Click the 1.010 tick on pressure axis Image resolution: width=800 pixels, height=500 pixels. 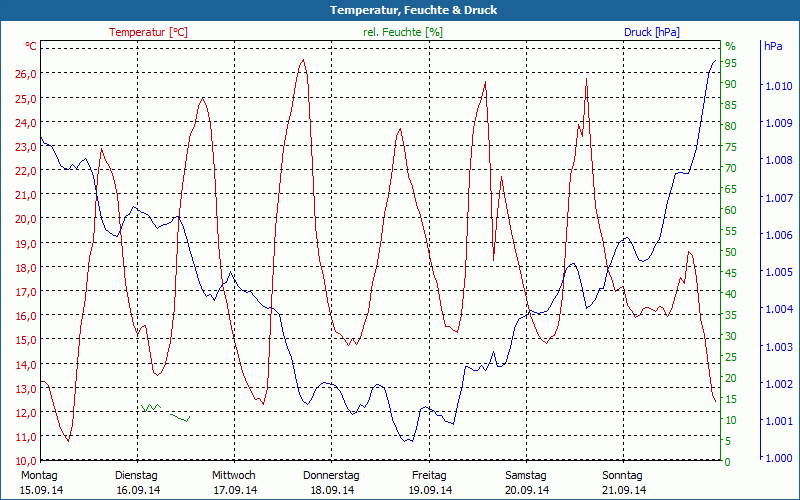click(778, 86)
